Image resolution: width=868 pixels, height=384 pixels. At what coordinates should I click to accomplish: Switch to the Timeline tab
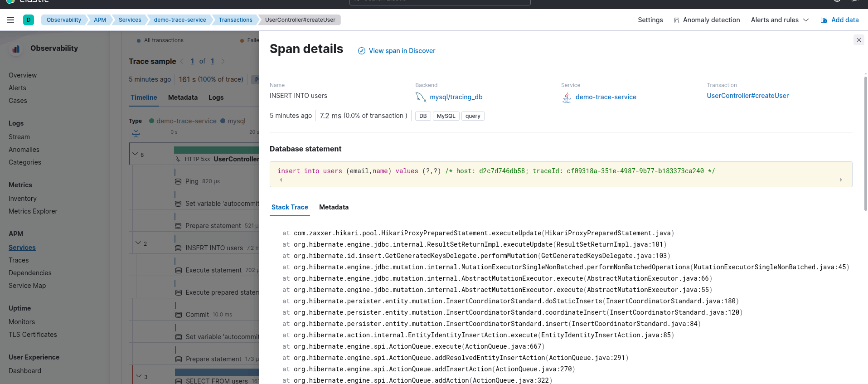[x=144, y=97]
